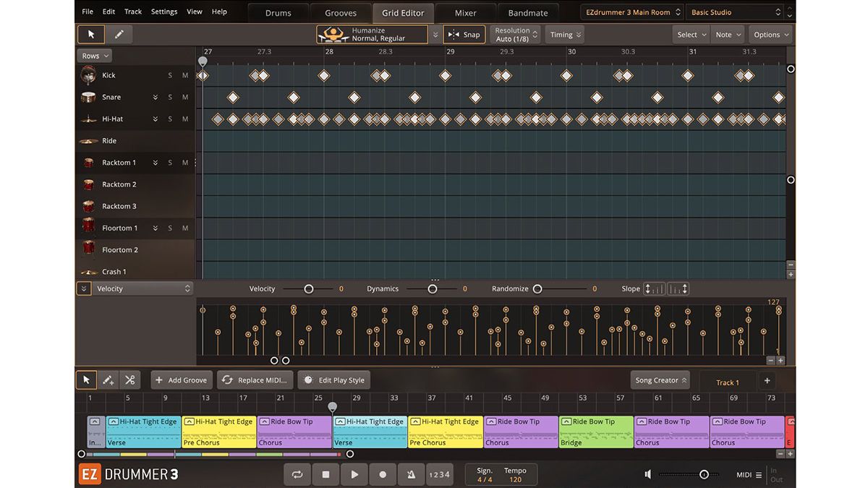Stop playback
Image resolution: width=868 pixels, height=488 pixels.
click(x=325, y=474)
